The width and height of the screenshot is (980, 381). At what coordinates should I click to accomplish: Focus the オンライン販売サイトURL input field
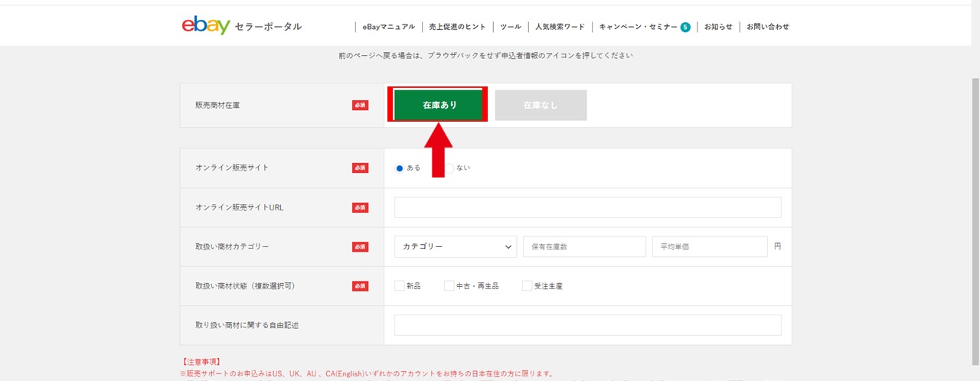click(x=587, y=207)
